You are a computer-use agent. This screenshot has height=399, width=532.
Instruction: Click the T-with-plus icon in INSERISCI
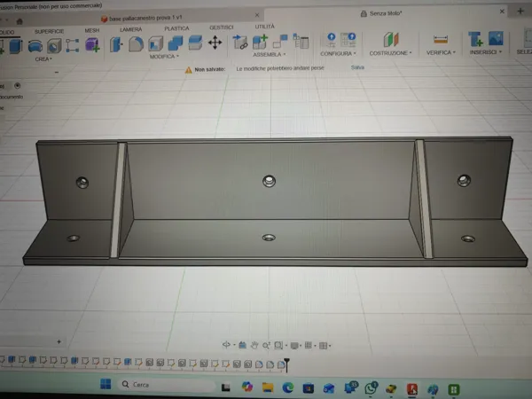point(475,39)
